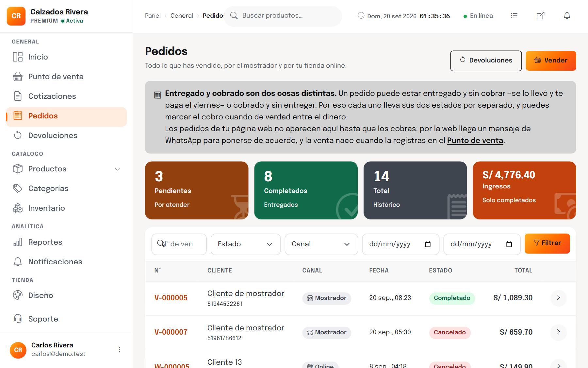The width and height of the screenshot is (588, 368).
Task: Open user options menu beside Carlos Rivera
Action: pyautogui.click(x=120, y=350)
